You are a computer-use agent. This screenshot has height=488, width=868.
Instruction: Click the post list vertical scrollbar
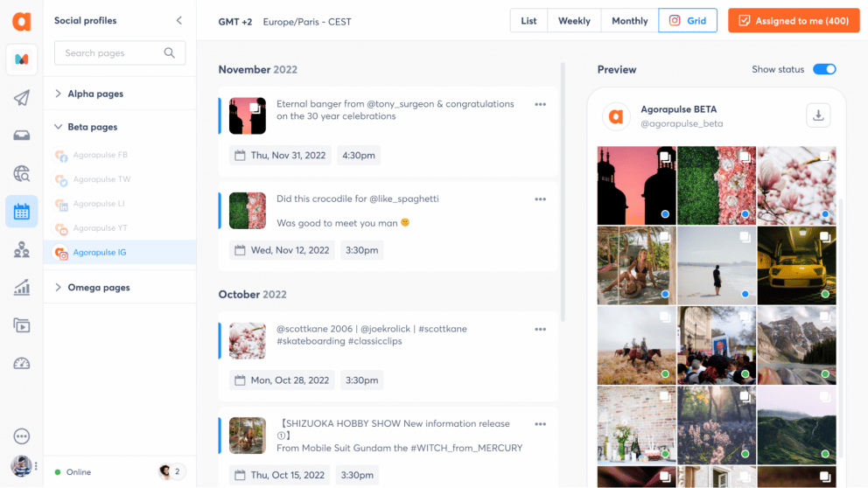563,192
